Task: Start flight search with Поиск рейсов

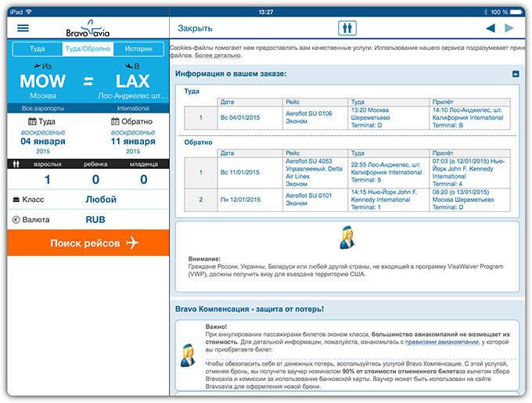Action: coord(88,243)
